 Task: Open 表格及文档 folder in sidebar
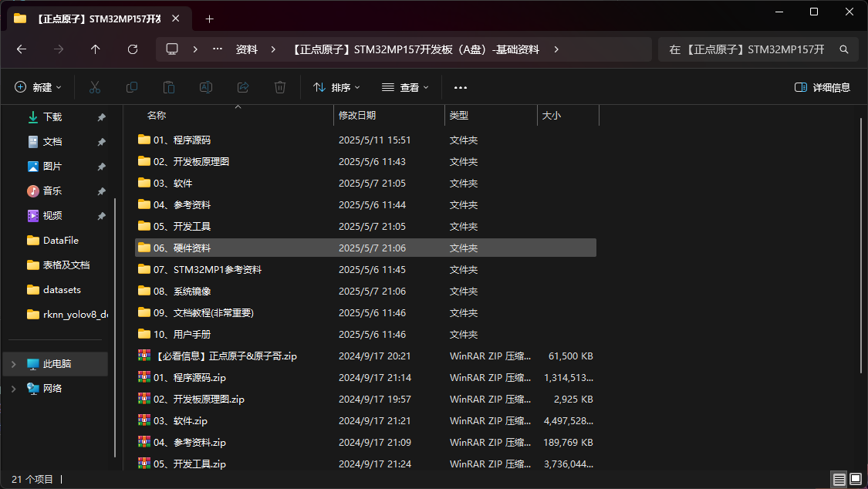coord(58,265)
